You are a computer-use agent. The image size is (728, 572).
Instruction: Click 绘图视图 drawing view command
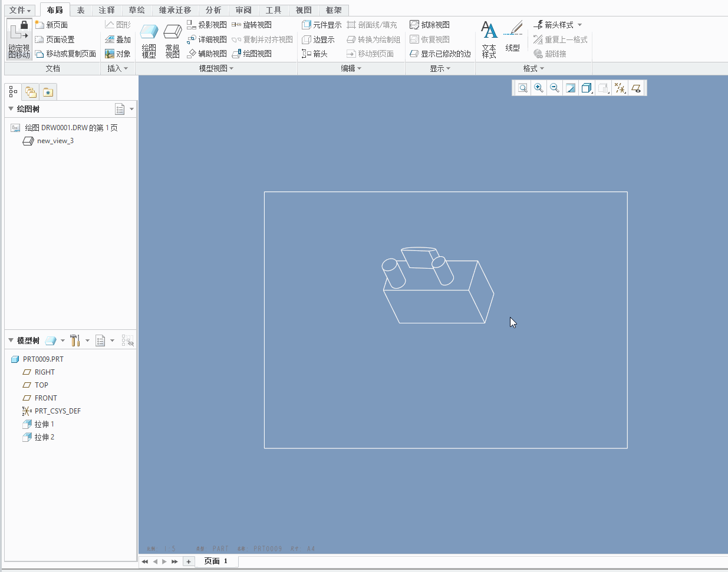click(252, 54)
